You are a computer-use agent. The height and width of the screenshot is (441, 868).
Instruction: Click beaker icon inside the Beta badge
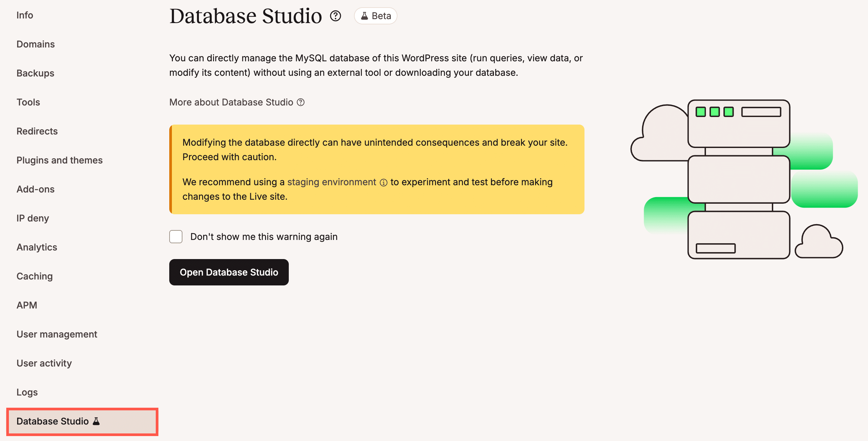coord(364,15)
